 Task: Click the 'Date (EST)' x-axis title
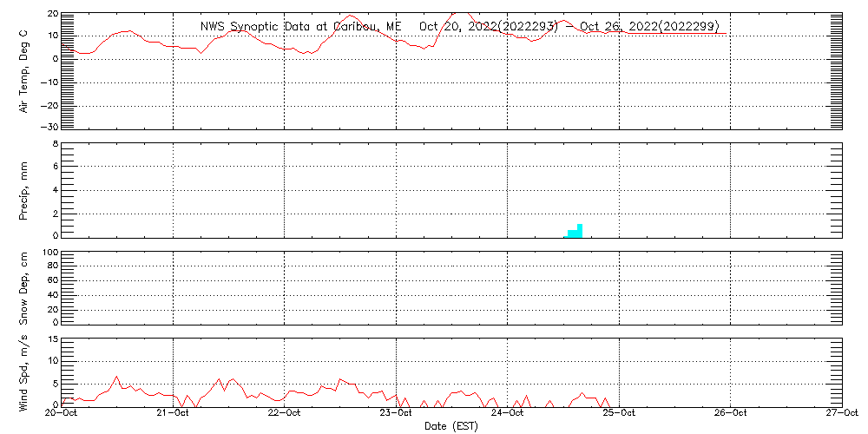click(450, 426)
